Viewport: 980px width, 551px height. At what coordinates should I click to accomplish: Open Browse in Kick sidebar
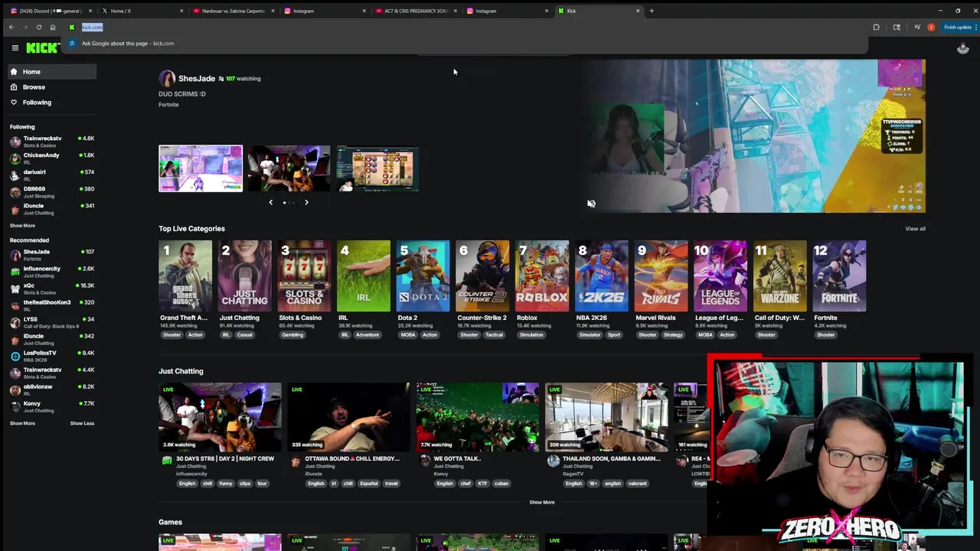[52, 87]
